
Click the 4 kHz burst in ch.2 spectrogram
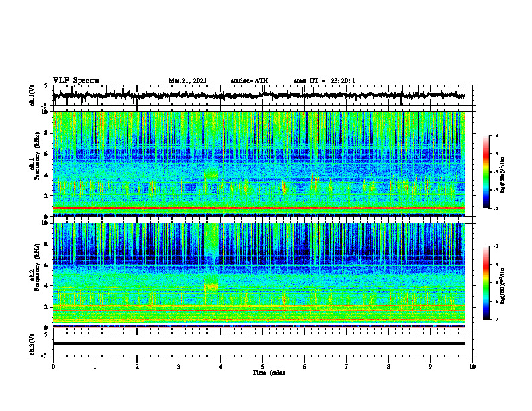(212, 287)
